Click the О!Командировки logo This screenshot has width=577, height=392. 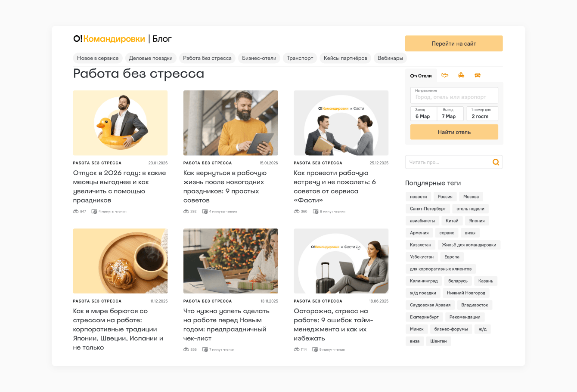(109, 39)
